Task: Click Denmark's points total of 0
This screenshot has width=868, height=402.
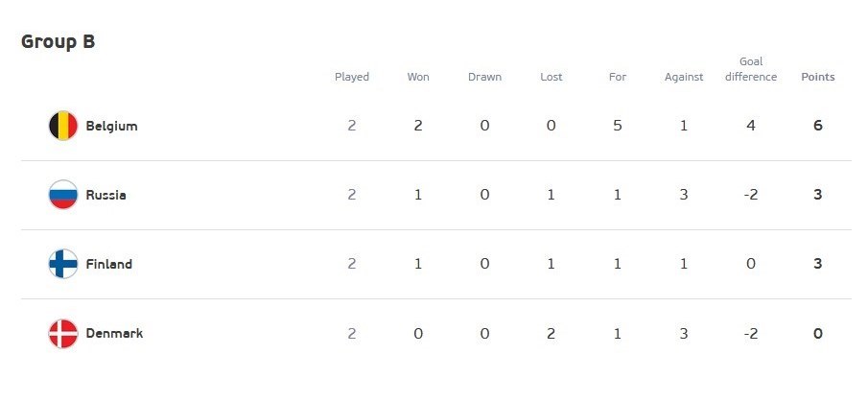Action: pos(818,333)
